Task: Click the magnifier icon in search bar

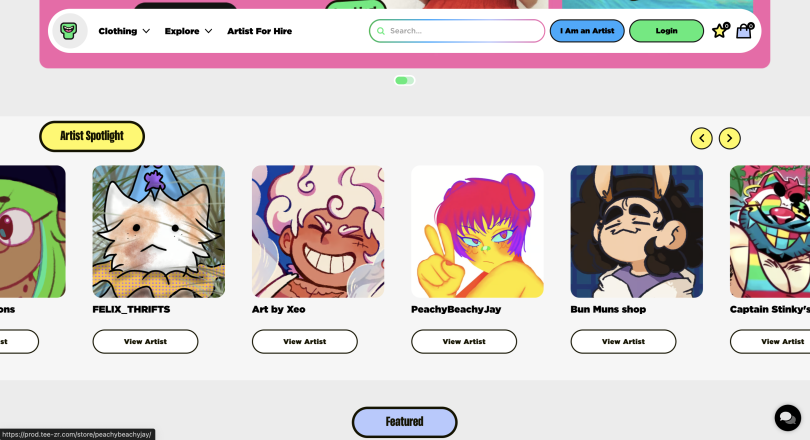Action: (x=381, y=31)
